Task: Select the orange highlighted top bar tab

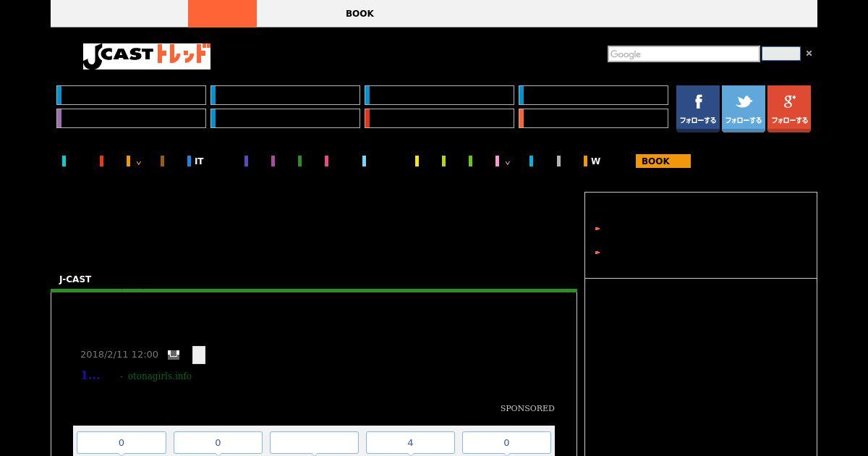Action: click(x=222, y=14)
